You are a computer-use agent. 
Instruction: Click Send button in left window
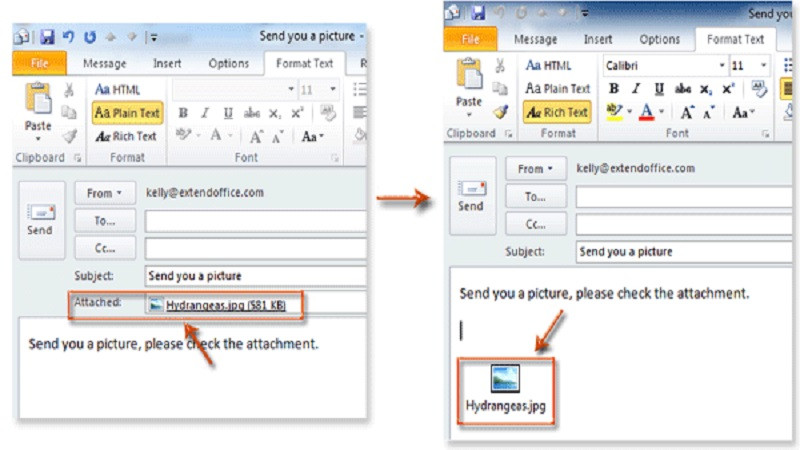tap(41, 220)
